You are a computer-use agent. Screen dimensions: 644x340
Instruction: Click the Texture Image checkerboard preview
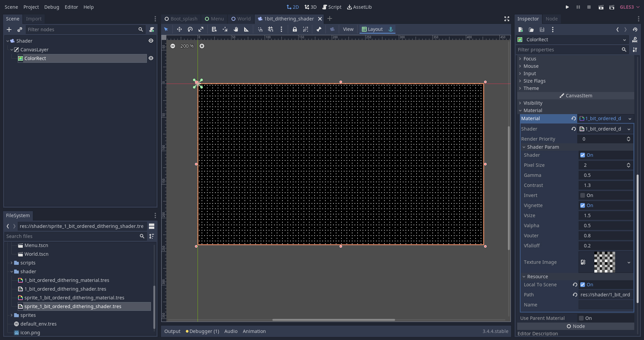[605, 262]
